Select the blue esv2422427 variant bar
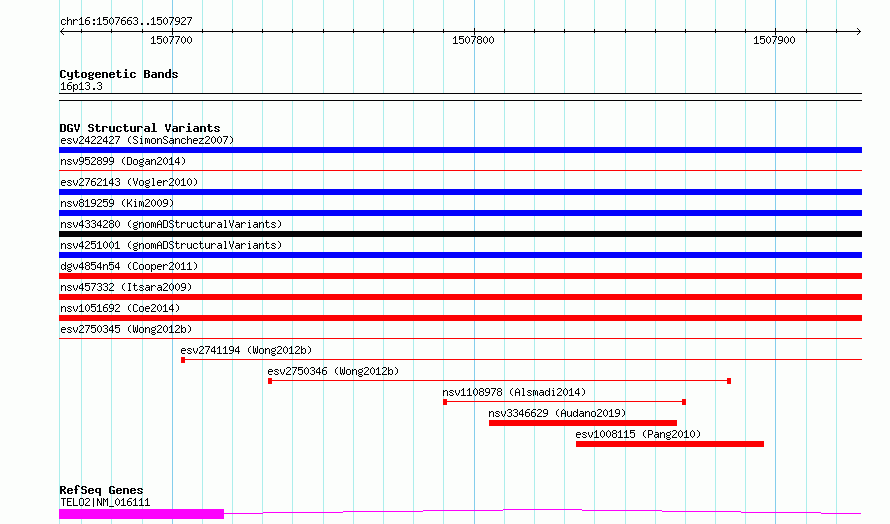 point(460,150)
